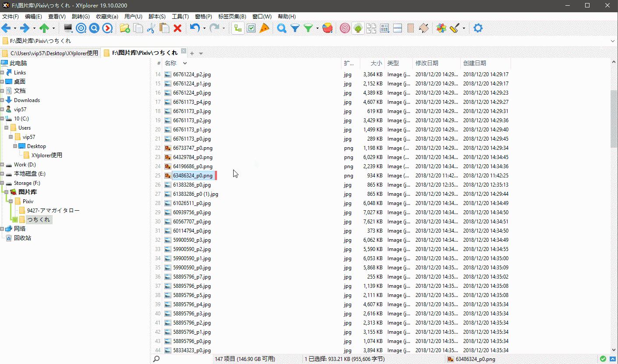The image size is (618, 364).
Task: Toggle the folder tree panel icon
Action: 238,28
